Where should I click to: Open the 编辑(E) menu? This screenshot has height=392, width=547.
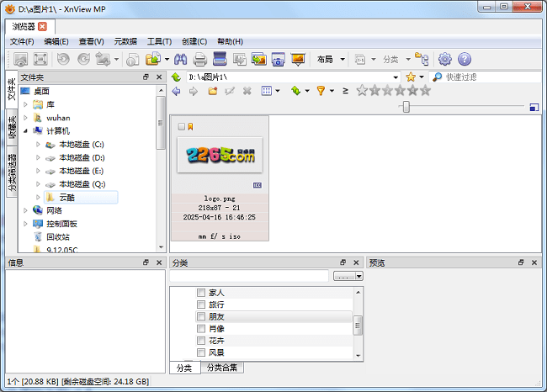pyautogui.click(x=56, y=41)
